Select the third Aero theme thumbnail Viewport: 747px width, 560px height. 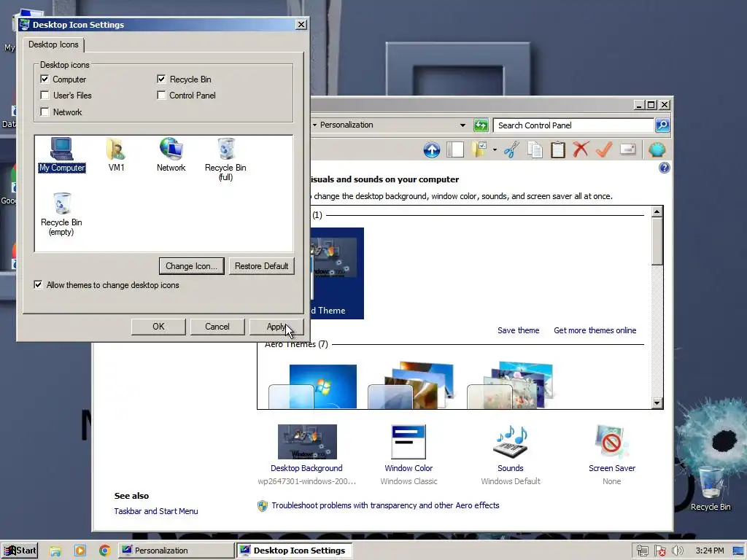click(510, 385)
